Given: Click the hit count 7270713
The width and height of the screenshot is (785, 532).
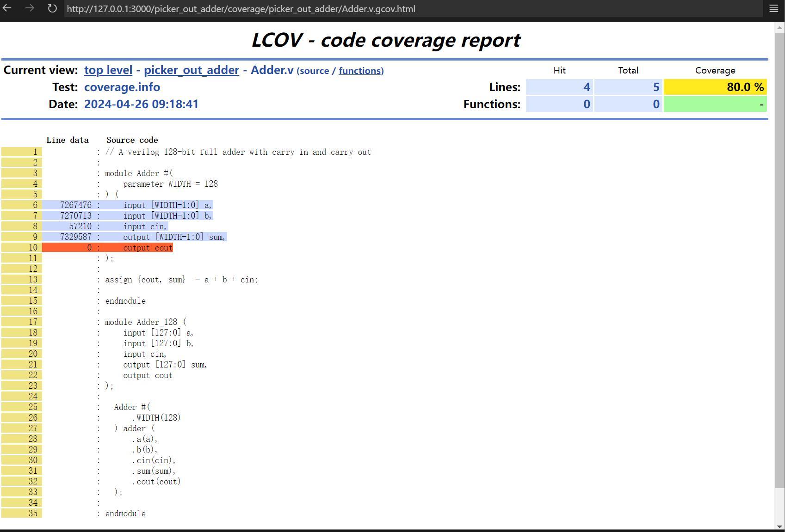Looking at the screenshot, I should (x=76, y=215).
